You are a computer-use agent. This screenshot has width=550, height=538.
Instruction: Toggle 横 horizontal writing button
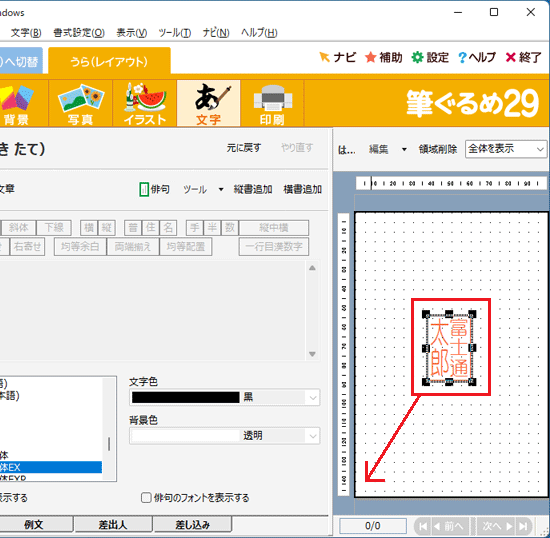89,228
